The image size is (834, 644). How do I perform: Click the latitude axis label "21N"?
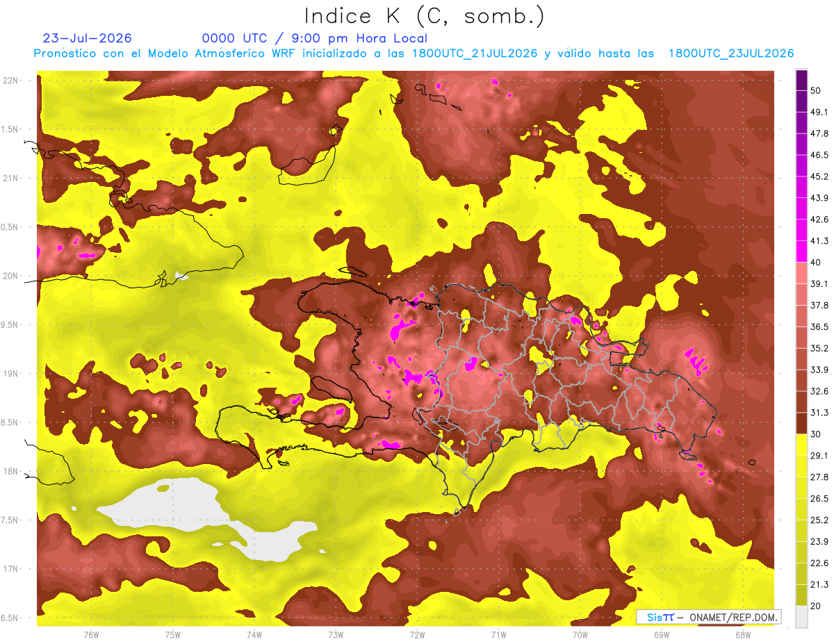[x=10, y=178]
